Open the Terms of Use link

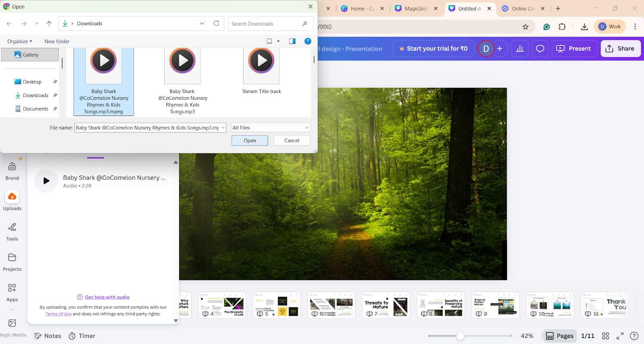click(x=58, y=314)
